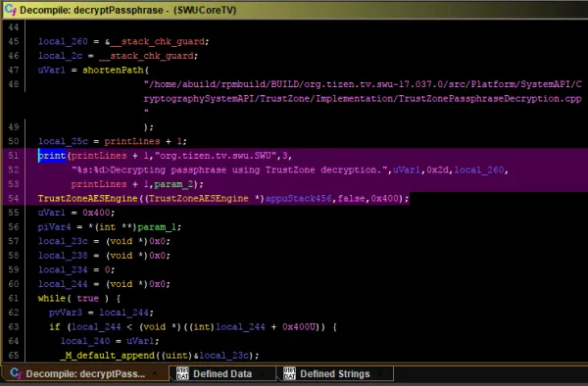Click the Decompile tab icon at bottom
Image resolution: width=588 pixels, height=386 pixels.
coord(16,373)
